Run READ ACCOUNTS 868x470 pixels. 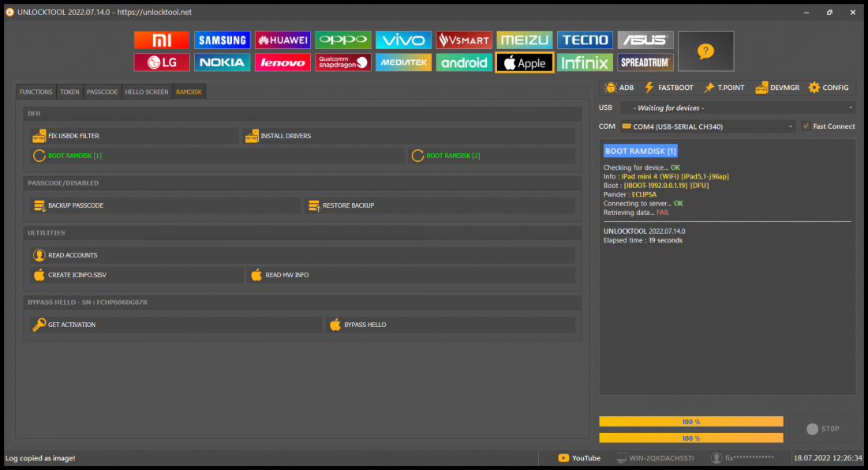tap(302, 255)
